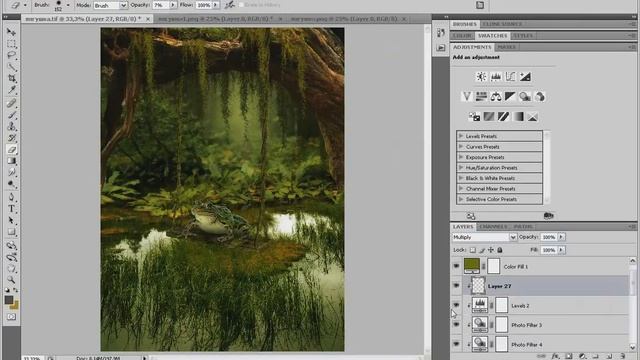
Task: Add a Selective Color adjustment
Action: [533, 117]
